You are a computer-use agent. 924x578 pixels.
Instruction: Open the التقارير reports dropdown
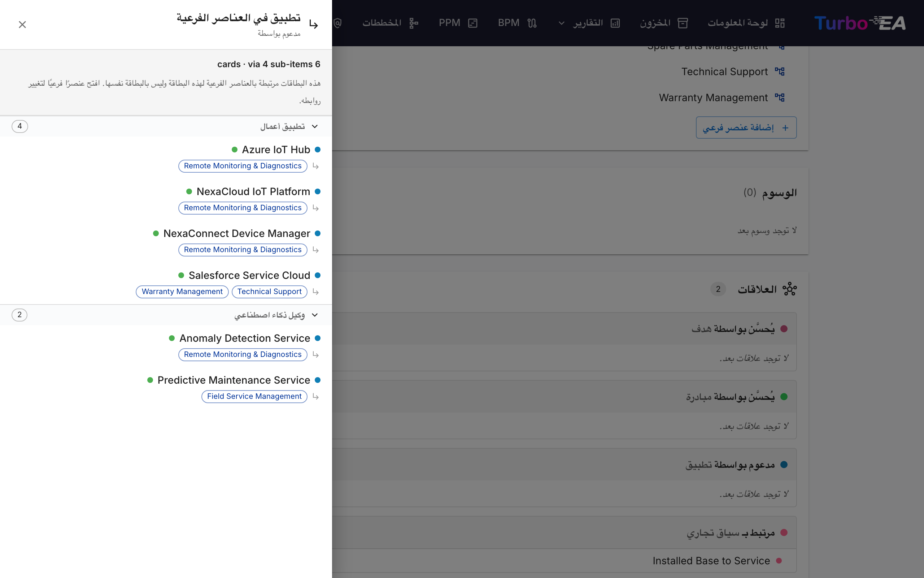tap(589, 23)
